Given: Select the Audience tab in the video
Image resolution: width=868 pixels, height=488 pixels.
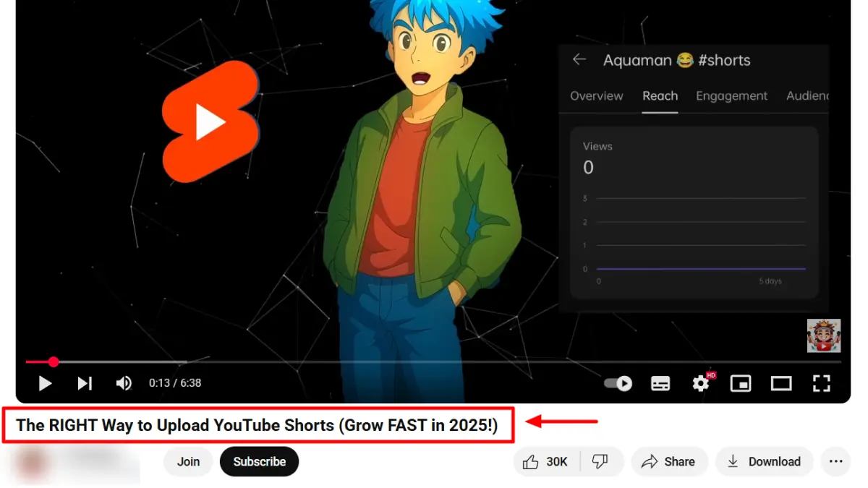Looking at the screenshot, I should coord(807,95).
